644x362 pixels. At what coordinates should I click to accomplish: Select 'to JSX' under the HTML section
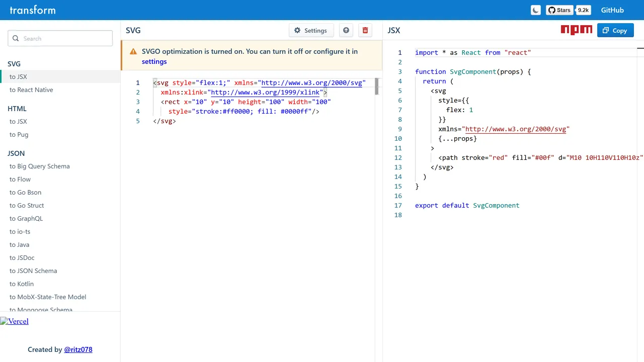(x=60, y=121)
